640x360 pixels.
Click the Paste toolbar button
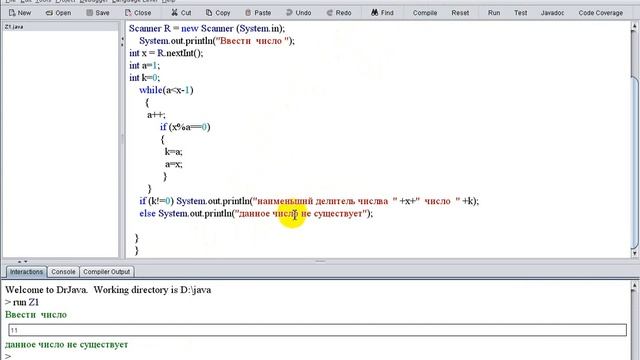click(x=258, y=13)
